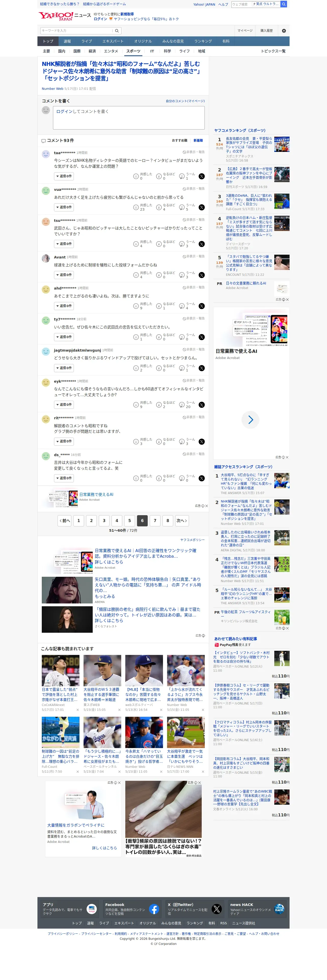
Task: Expand replies on eyk******** comment
Action: 64,405
